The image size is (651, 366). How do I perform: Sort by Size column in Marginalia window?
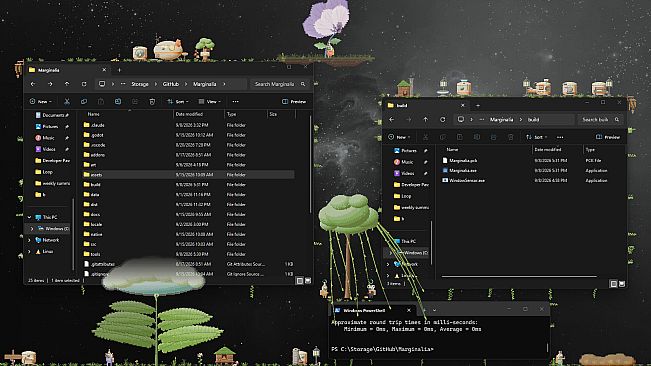coord(273,114)
